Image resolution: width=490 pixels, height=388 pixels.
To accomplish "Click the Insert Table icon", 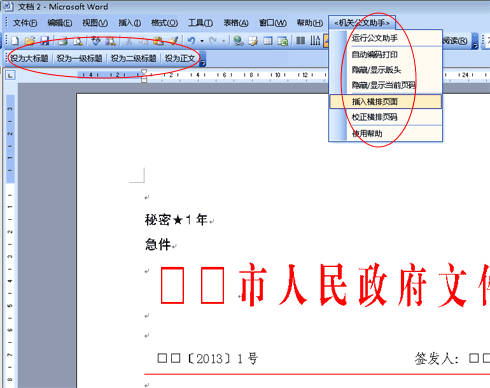I will click(x=268, y=41).
